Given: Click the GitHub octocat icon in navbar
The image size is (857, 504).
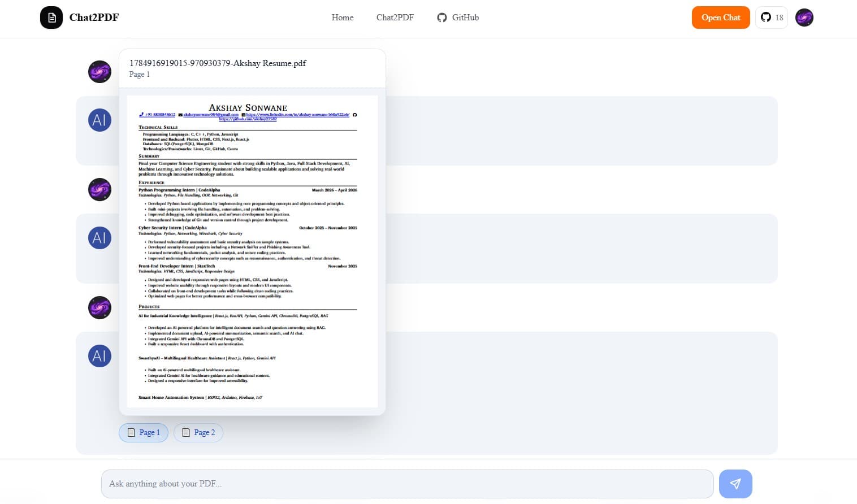Looking at the screenshot, I should click(x=442, y=18).
